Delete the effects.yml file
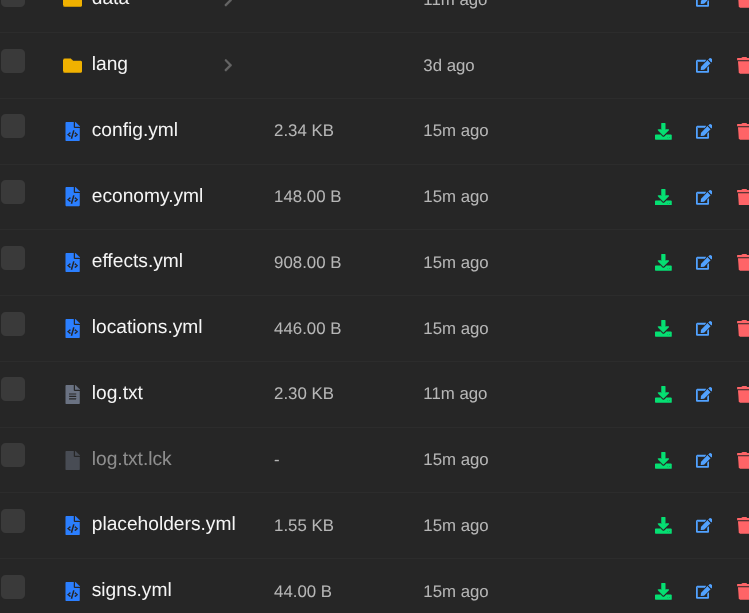The image size is (749, 613). [x=742, y=263]
